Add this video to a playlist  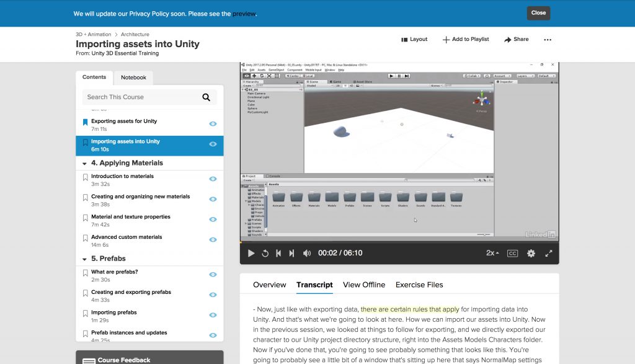tap(466, 39)
